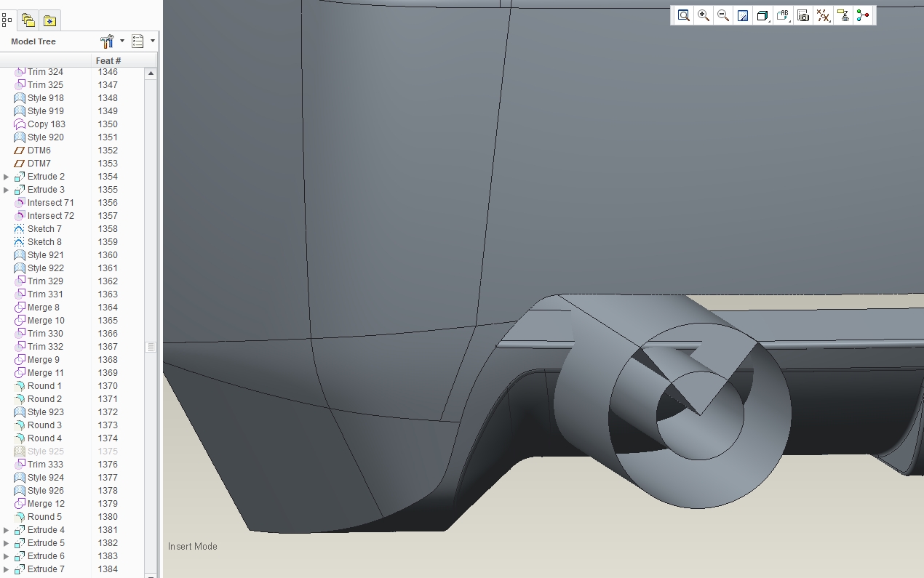
Task: Select Trim 330 feature
Action: pos(45,334)
